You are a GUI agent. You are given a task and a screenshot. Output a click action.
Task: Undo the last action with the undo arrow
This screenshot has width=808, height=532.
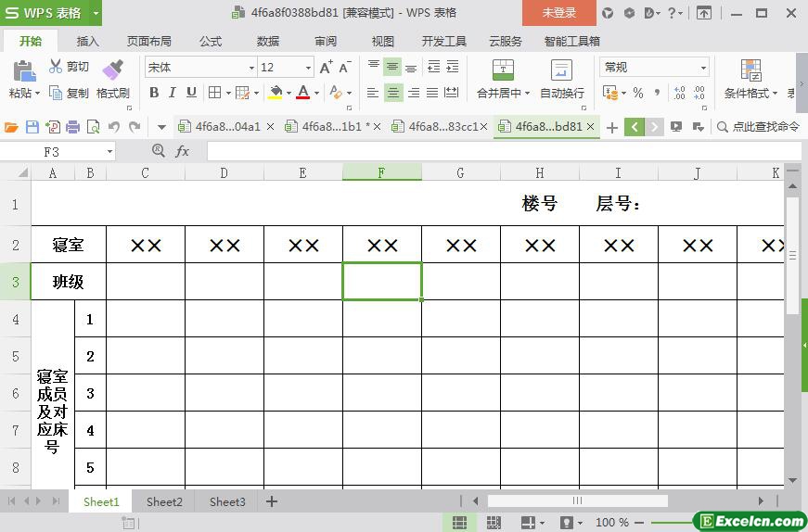pyautogui.click(x=114, y=127)
